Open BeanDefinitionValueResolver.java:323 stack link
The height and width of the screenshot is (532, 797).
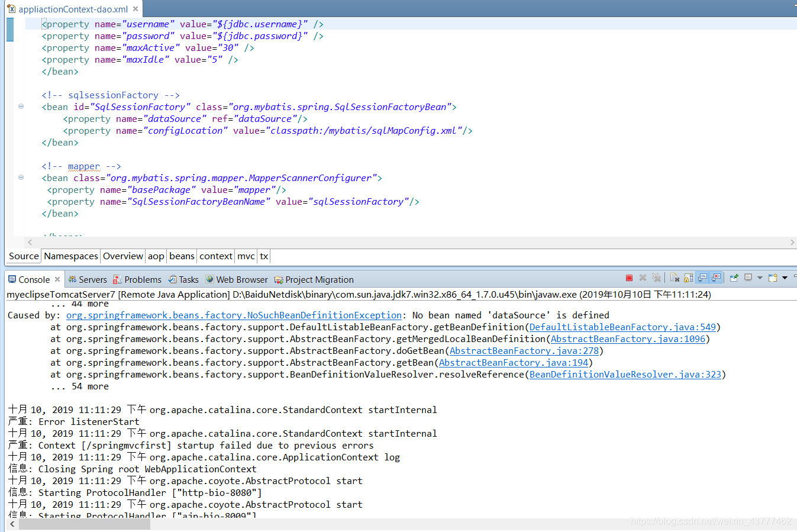click(625, 375)
